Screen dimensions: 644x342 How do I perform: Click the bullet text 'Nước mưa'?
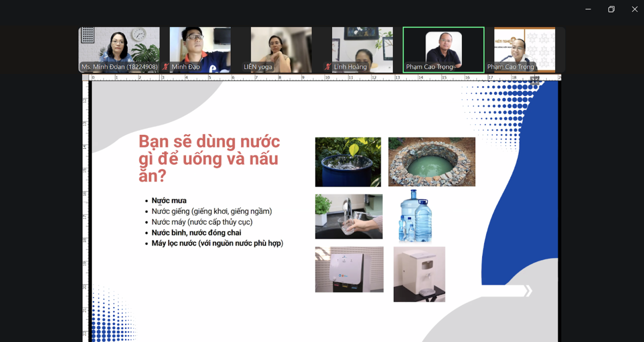[168, 200]
